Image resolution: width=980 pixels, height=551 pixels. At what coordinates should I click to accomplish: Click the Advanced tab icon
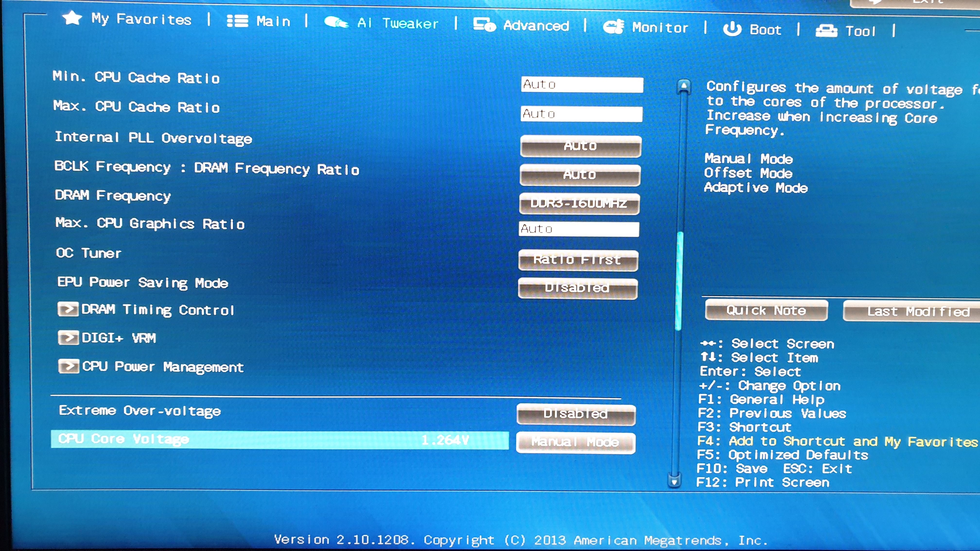click(x=484, y=25)
